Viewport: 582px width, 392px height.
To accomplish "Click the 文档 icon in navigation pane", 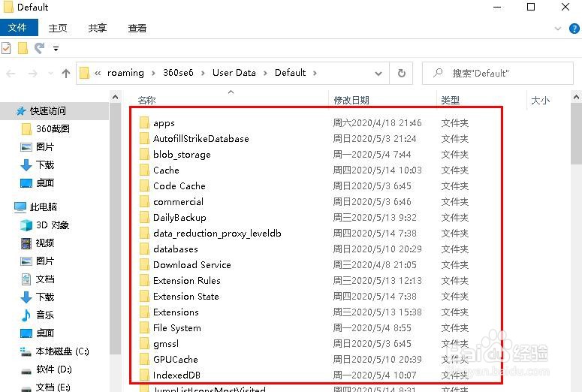I will (26, 279).
